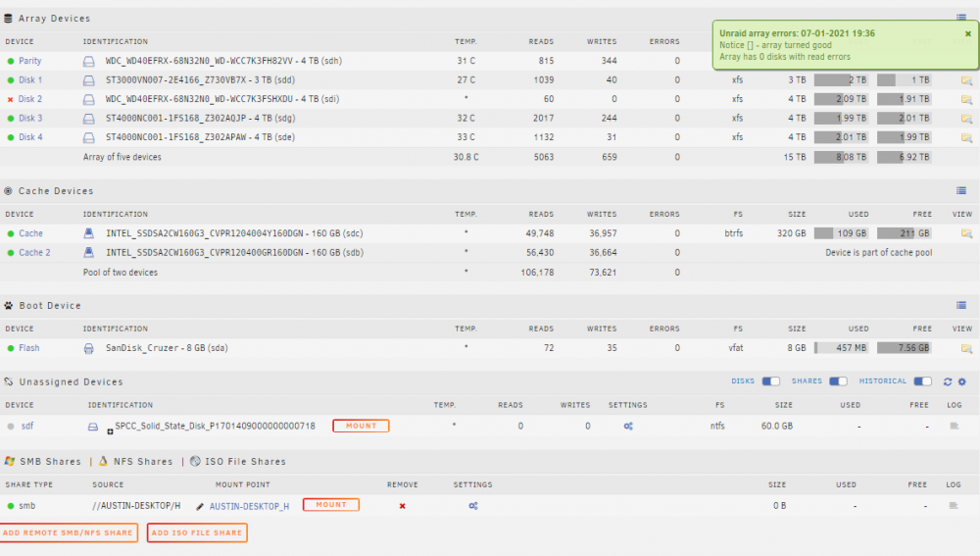This screenshot has height=556, width=980.
Task: Click the Cache 2 SSD device icon
Action: pos(89,253)
